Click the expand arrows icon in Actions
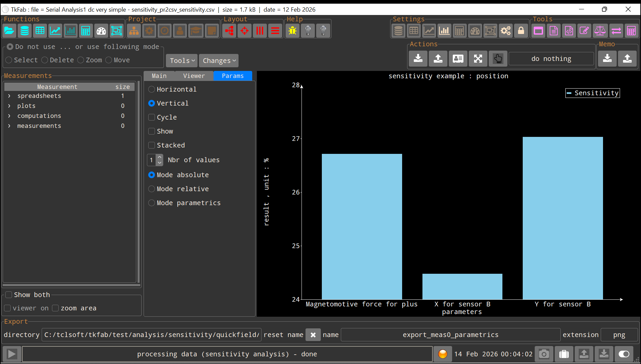Viewport: 641px width, 364px height. (478, 59)
